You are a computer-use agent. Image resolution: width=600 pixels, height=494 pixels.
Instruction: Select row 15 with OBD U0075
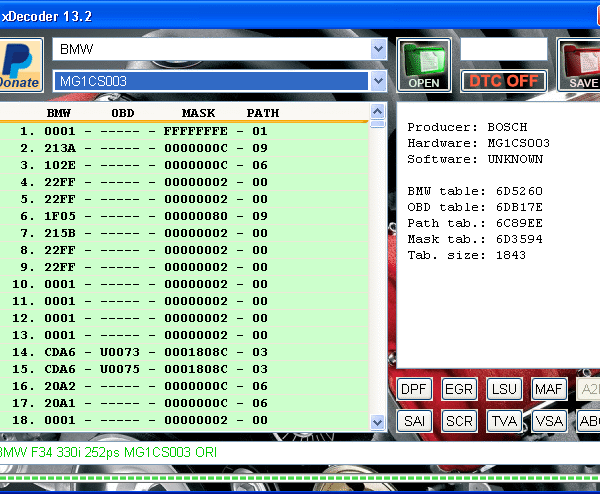[184, 369]
